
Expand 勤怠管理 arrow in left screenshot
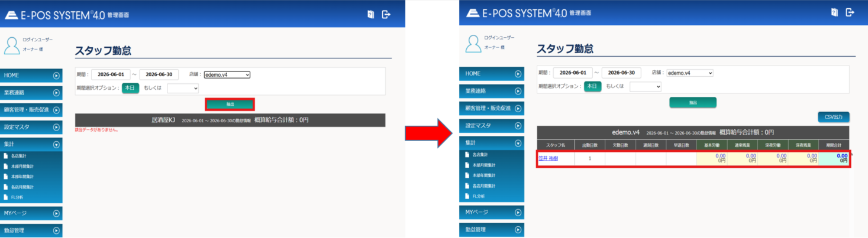(56, 230)
